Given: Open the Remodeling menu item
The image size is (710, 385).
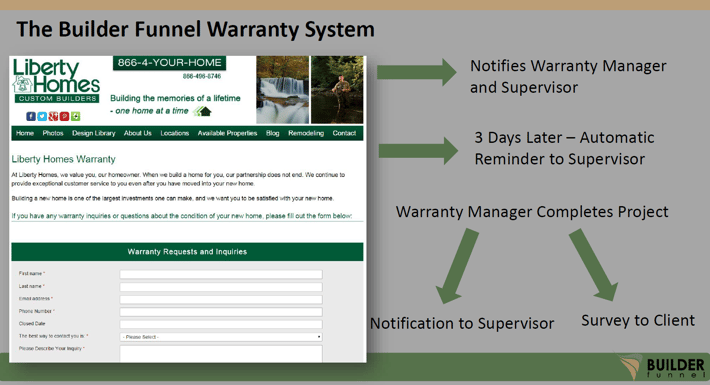Looking at the screenshot, I should [306, 133].
